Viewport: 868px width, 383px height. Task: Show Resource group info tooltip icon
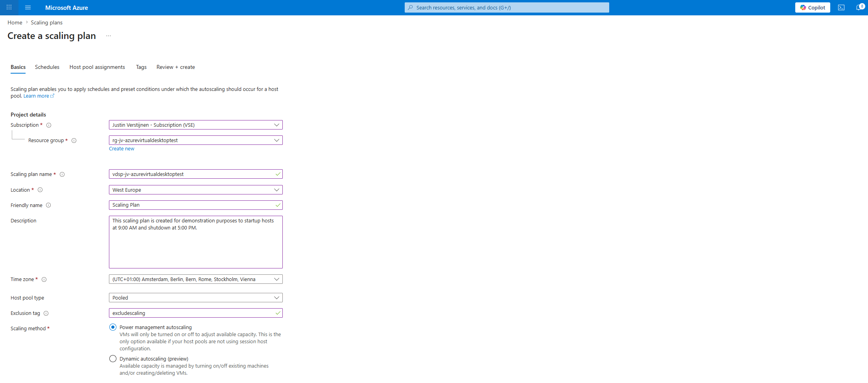tap(74, 141)
